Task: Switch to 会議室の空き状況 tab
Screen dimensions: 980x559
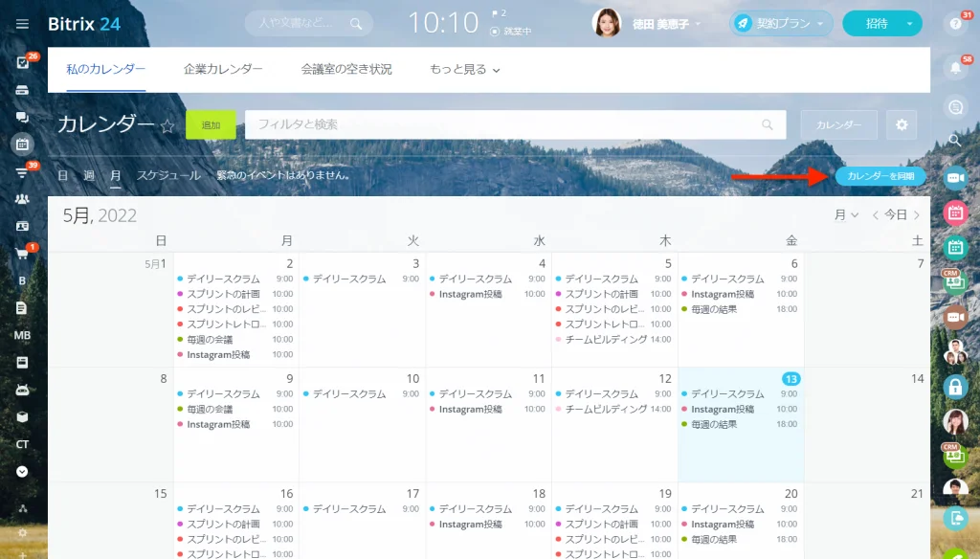Action: point(346,70)
